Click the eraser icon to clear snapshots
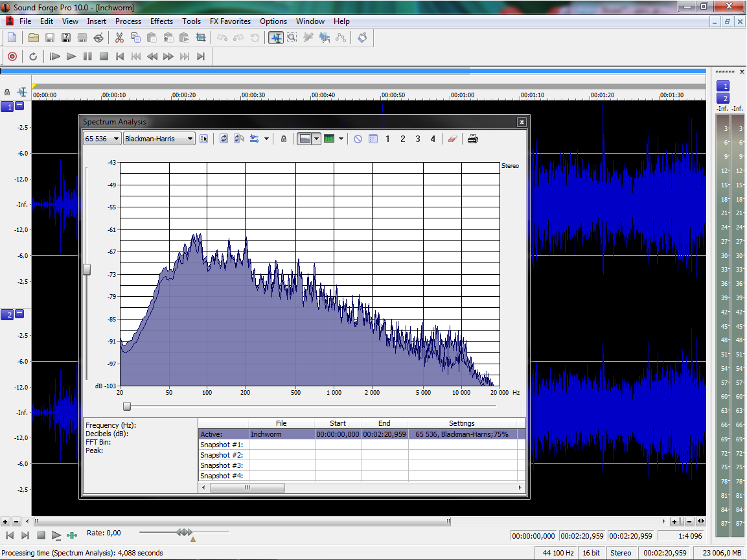Image resolution: width=747 pixels, height=560 pixels. [x=453, y=139]
